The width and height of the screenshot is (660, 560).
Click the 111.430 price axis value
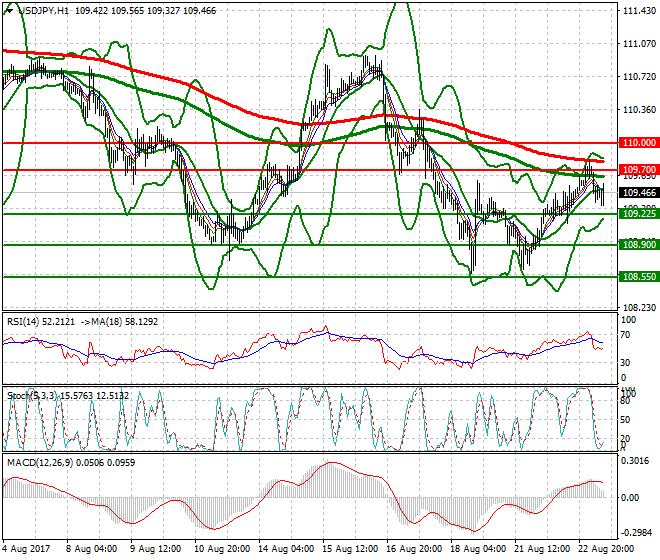632,11
